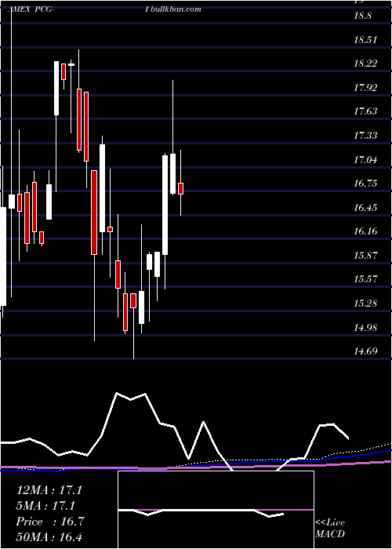This screenshot has height=549, width=392.
Task: Click the bullkhan.com site label
Action: pos(176,9)
